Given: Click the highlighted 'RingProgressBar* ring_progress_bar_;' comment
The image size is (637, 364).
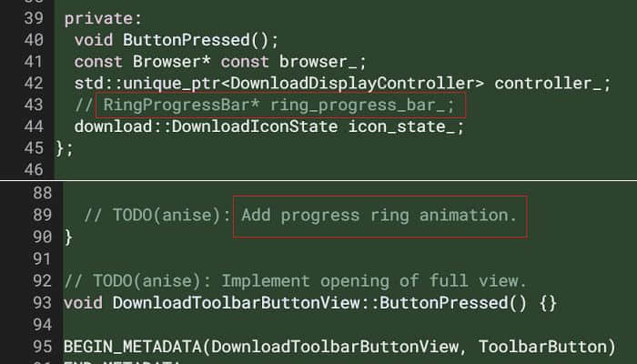Looking at the screenshot, I should 280,106.
